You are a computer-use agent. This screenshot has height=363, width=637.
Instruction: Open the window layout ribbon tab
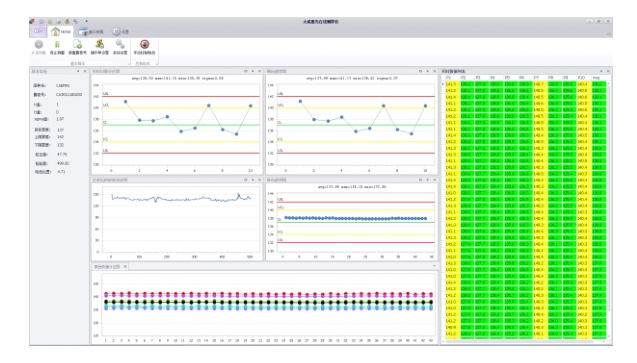click(91, 32)
